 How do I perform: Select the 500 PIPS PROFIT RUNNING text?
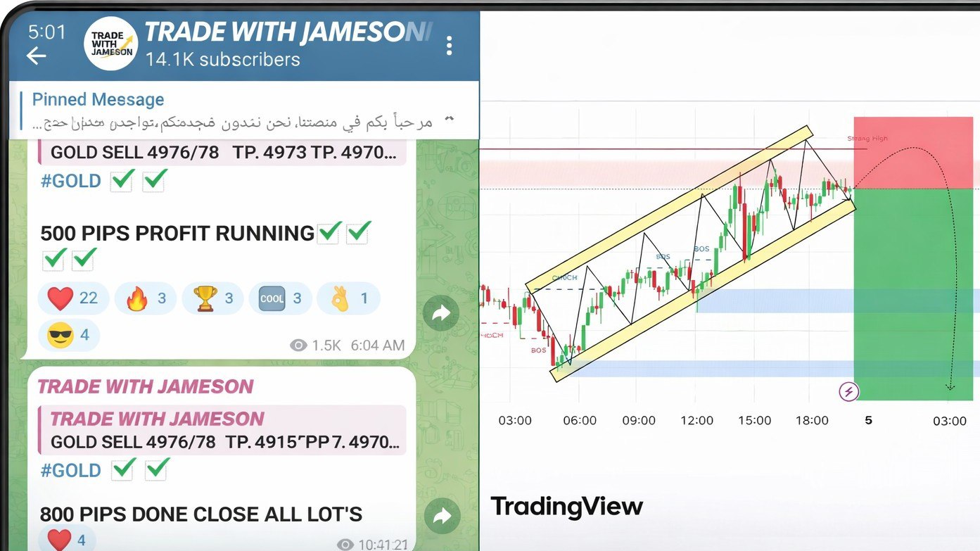tap(177, 233)
